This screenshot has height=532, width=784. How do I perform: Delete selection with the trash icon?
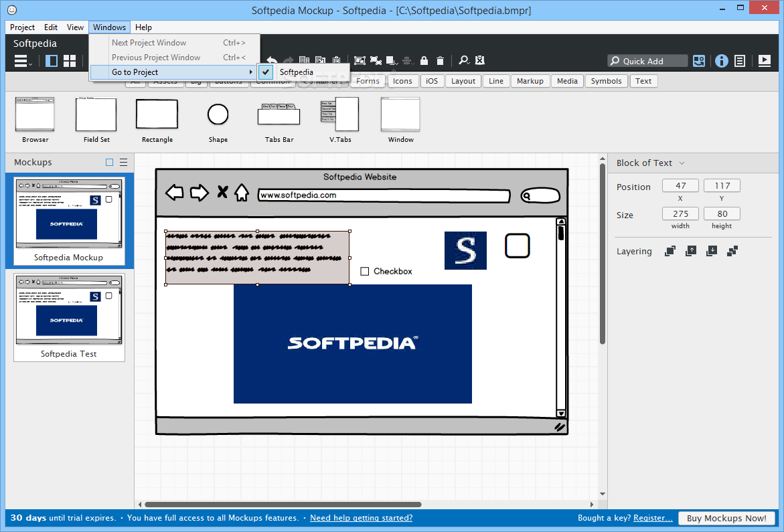tap(440, 60)
